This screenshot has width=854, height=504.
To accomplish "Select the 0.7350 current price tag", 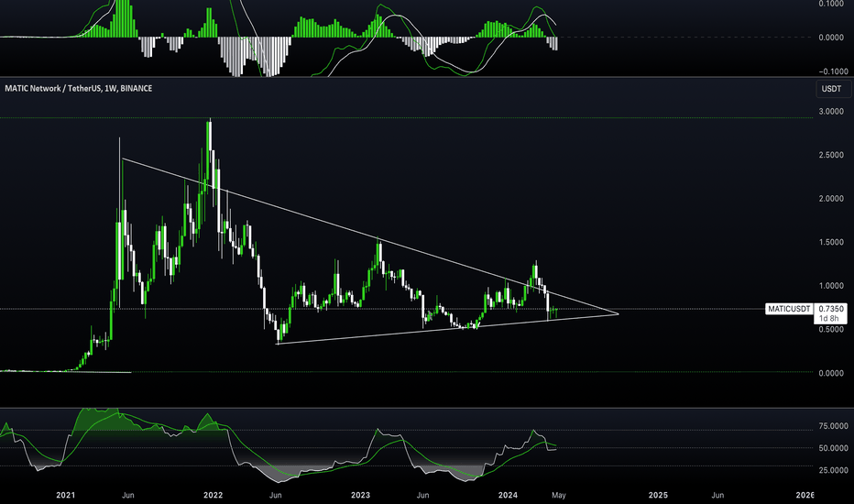I will [x=830, y=309].
